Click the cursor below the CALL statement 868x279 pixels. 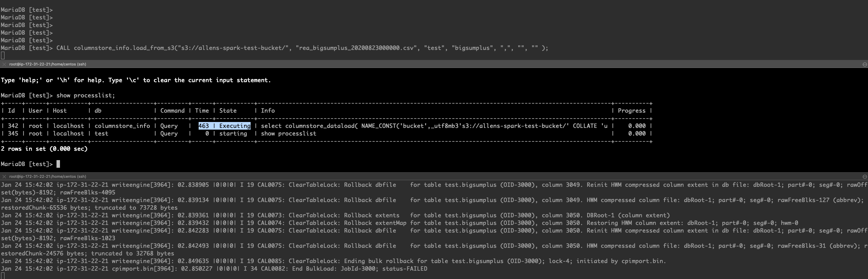point(3,55)
